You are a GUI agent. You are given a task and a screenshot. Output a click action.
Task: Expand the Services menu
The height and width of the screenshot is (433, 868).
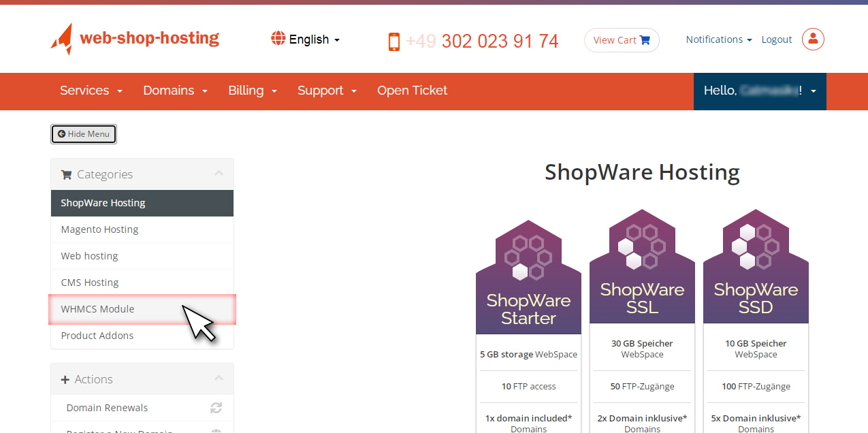point(91,91)
